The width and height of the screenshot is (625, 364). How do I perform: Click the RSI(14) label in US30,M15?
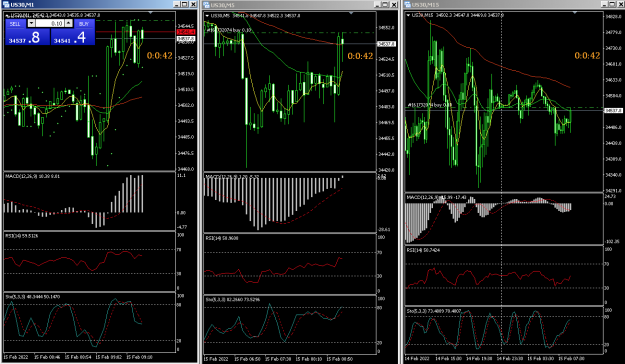[423, 250]
